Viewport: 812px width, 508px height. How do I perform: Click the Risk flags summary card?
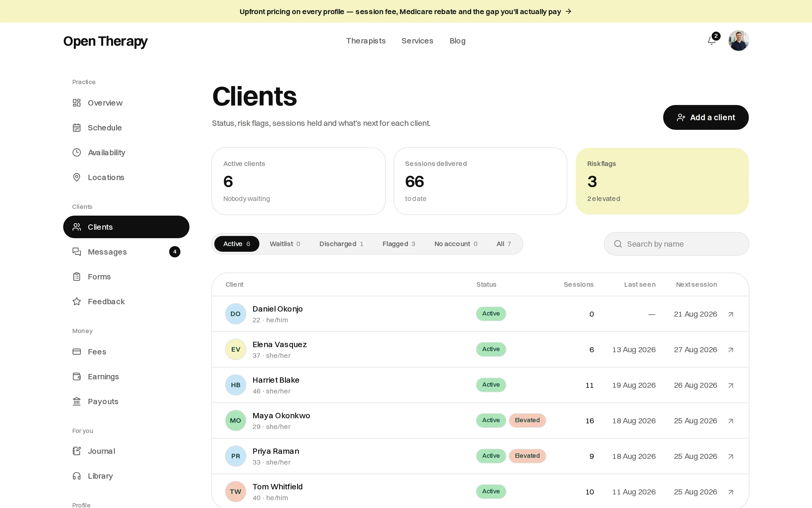tap(662, 181)
